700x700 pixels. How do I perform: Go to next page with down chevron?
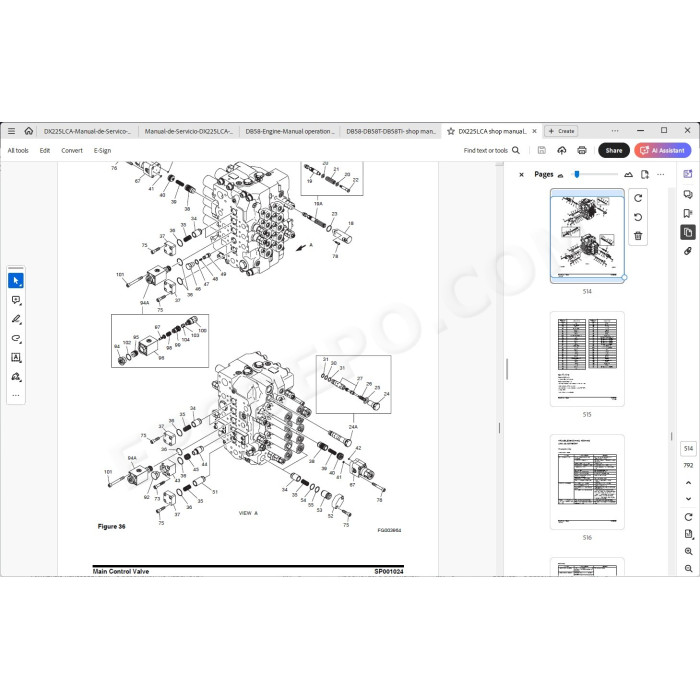pyautogui.click(x=688, y=499)
